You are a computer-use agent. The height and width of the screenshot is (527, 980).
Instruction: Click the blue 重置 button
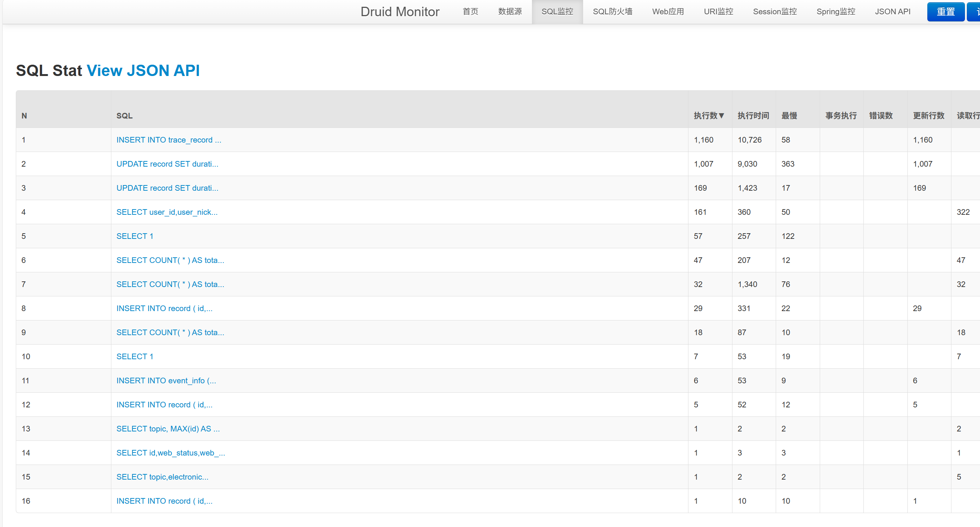pyautogui.click(x=945, y=12)
